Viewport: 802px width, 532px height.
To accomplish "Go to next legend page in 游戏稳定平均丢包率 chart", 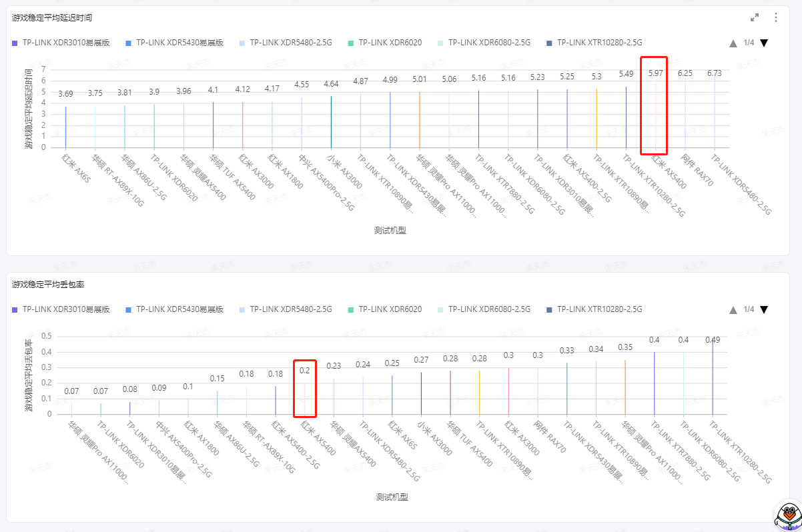I will coord(764,309).
